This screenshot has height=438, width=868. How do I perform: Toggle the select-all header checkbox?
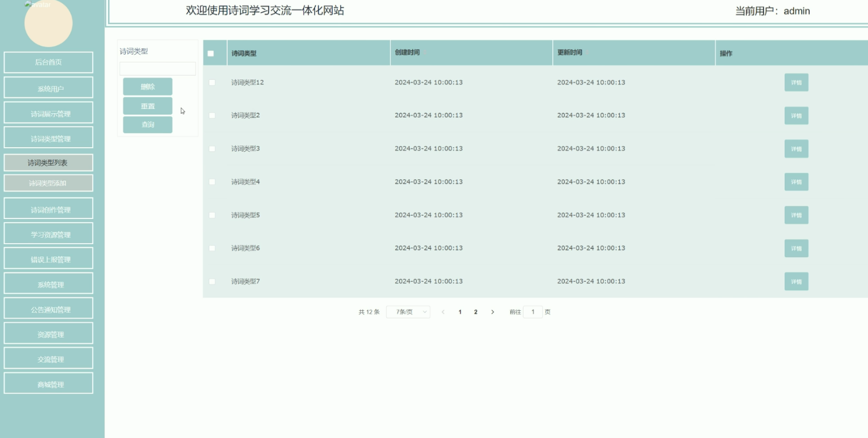coord(211,53)
